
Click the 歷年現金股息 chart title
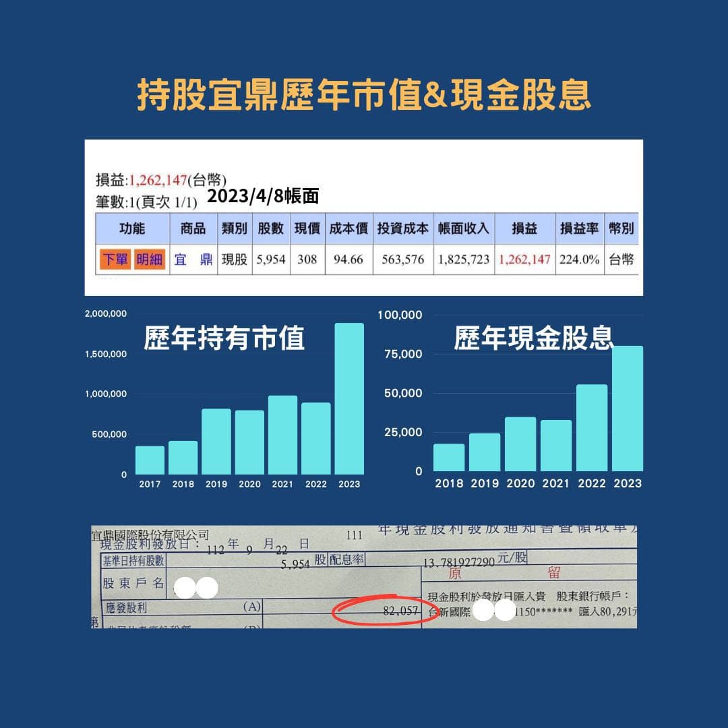coord(533,338)
